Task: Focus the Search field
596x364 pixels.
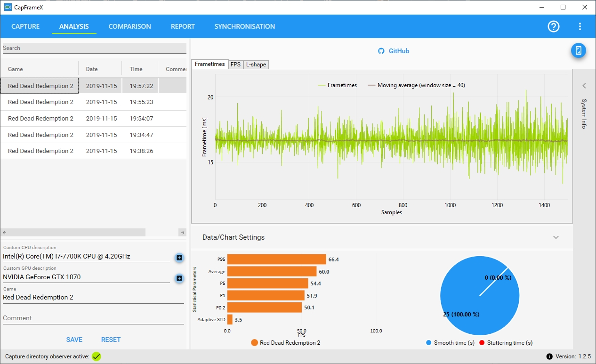Action: click(x=95, y=48)
